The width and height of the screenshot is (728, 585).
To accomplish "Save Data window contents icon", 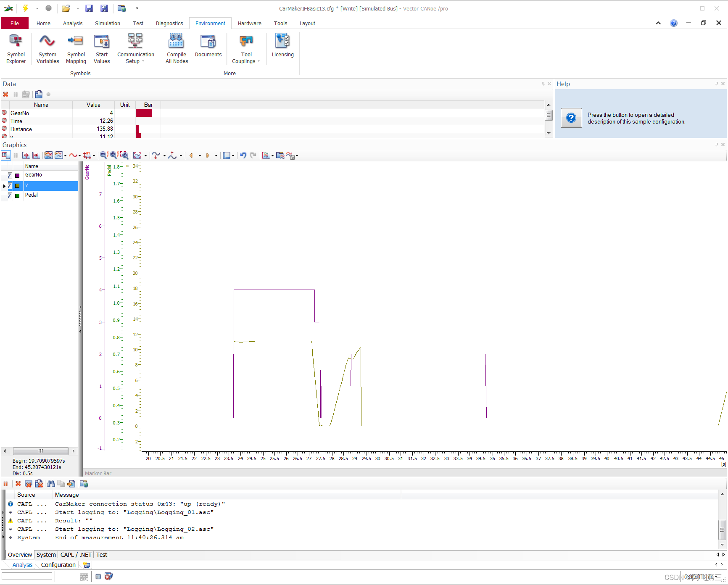I will 39,94.
